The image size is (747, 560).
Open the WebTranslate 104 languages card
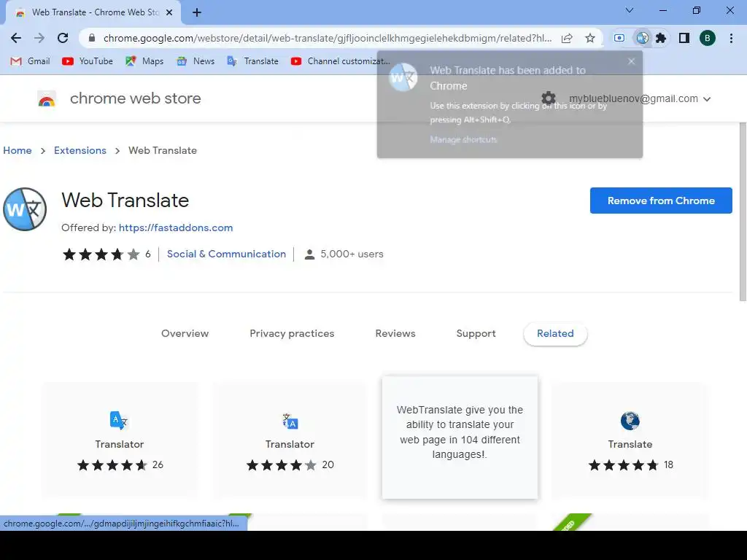[x=460, y=437]
